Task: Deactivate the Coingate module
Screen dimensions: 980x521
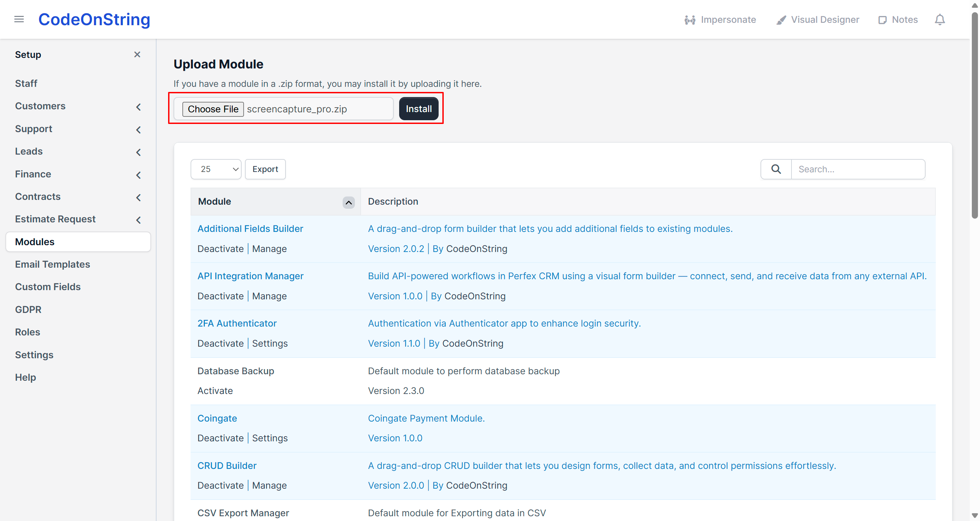Action: coord(220,438)
